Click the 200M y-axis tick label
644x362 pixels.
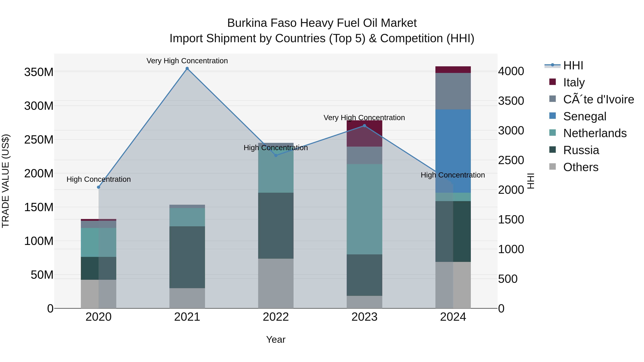click(x=39, y=173)
